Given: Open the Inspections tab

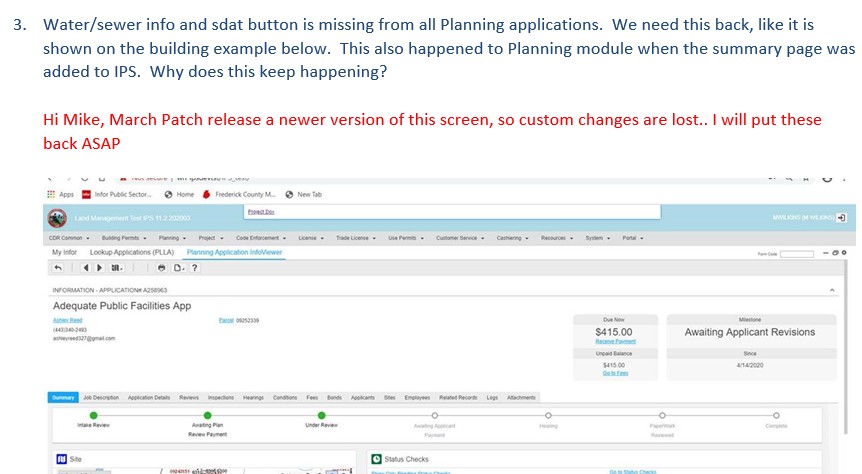Looking at the screenshot, I should pyautogui.click(x=221, y=398).
